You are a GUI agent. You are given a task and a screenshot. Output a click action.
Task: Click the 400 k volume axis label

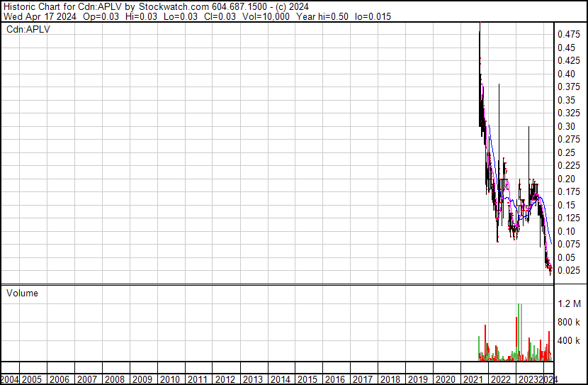coord(568,341)
